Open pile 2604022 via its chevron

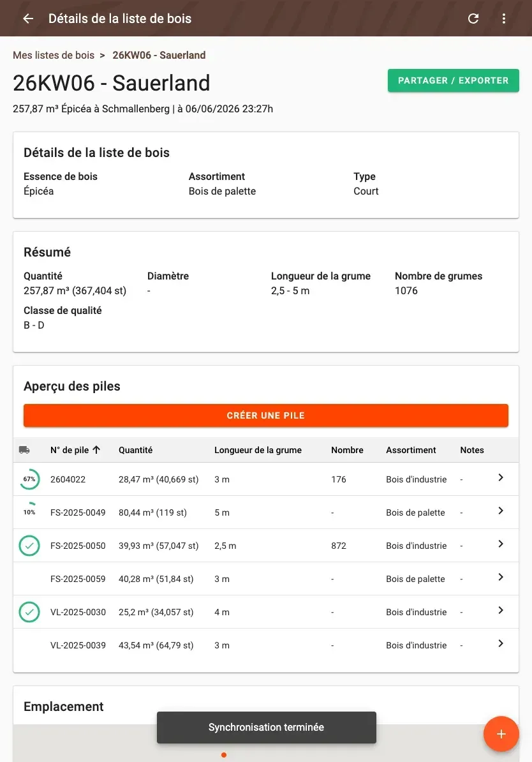[x=500, y=478]
